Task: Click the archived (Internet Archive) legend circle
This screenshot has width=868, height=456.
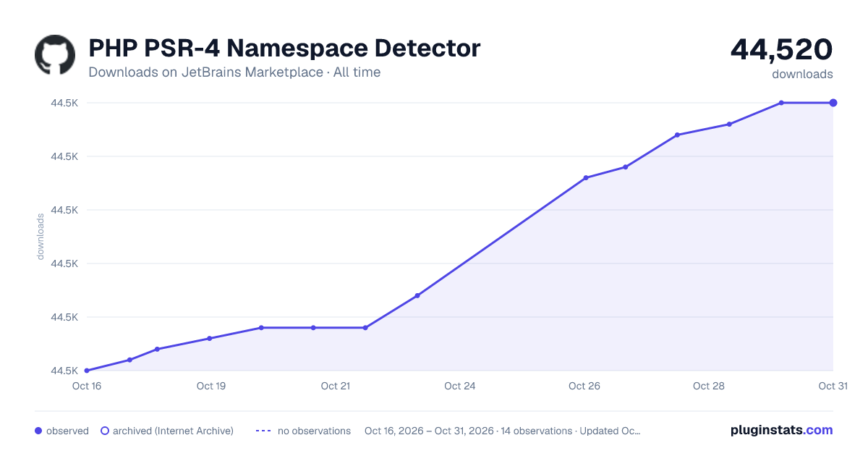Action: point(104,431)
